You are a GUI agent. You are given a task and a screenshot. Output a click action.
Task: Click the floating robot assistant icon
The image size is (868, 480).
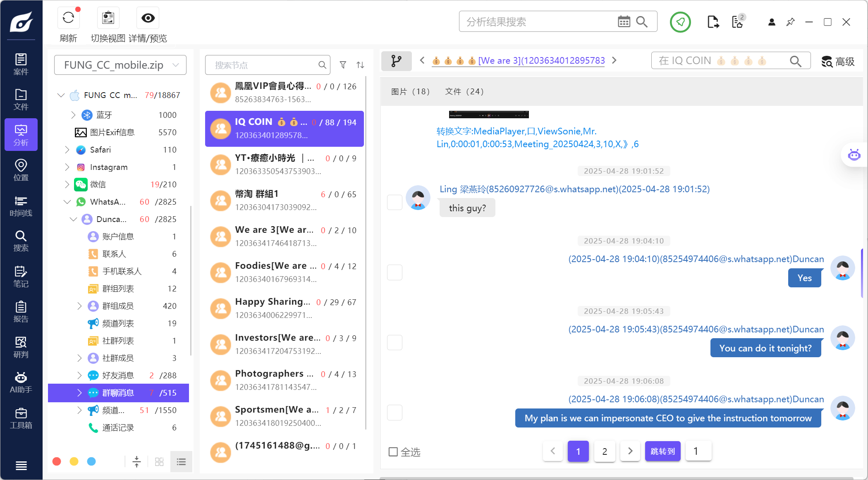coord(854,155)
